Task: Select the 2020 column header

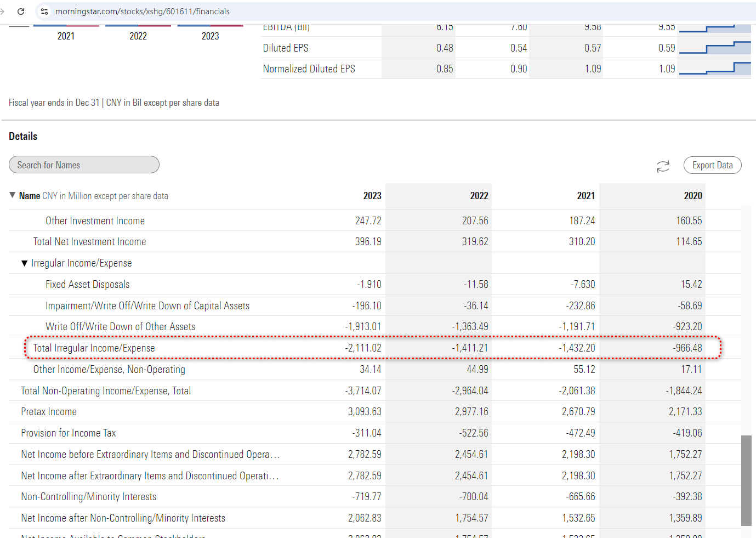Action: pos(693,196)
